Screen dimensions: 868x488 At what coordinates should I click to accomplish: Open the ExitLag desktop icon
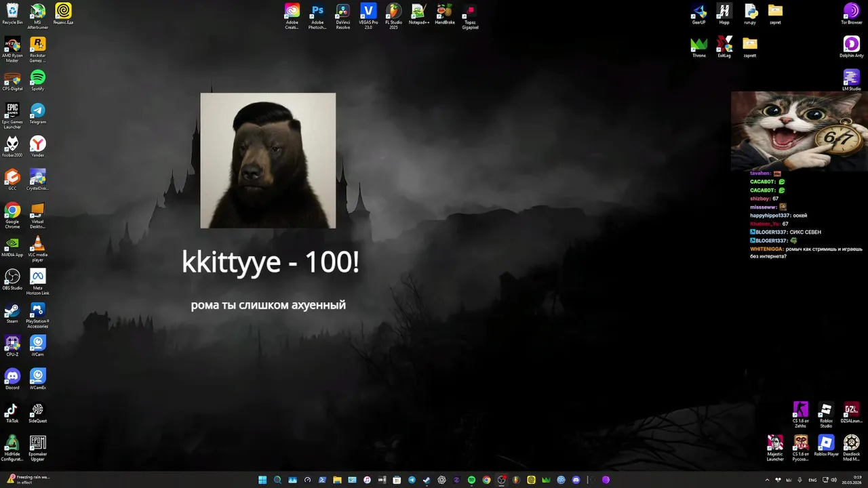(x=724, y=47)
